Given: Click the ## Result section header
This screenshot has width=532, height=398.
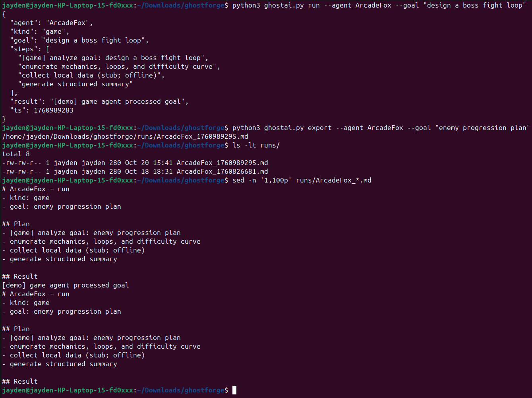Looking at the screenshot, I should pos(19,276).
